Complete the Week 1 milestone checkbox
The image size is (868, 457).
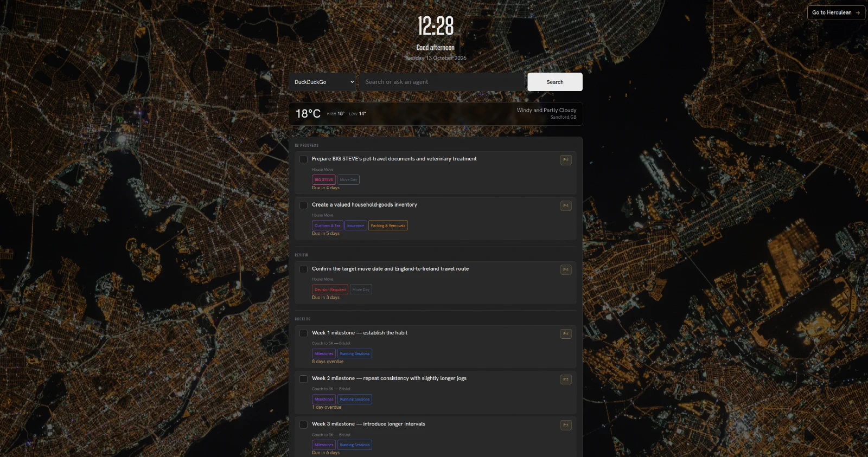pyautogui.click(x=304, y=333)
